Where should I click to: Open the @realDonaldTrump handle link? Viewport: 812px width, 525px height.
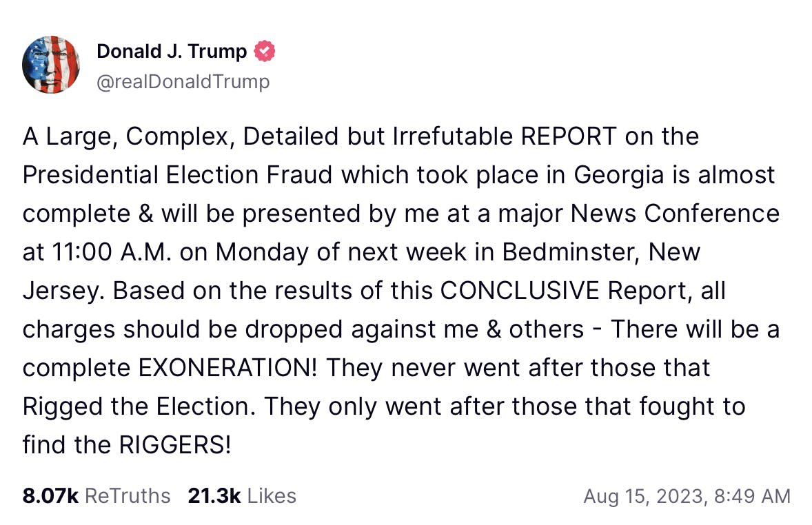point(183,82)
